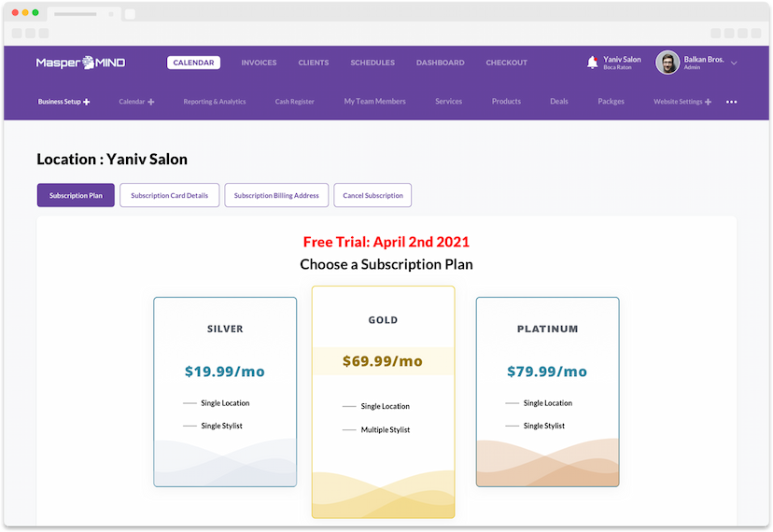773x532 pixels.
Task: Click the MasperMIND logo
Action: (x=80, y=63)
